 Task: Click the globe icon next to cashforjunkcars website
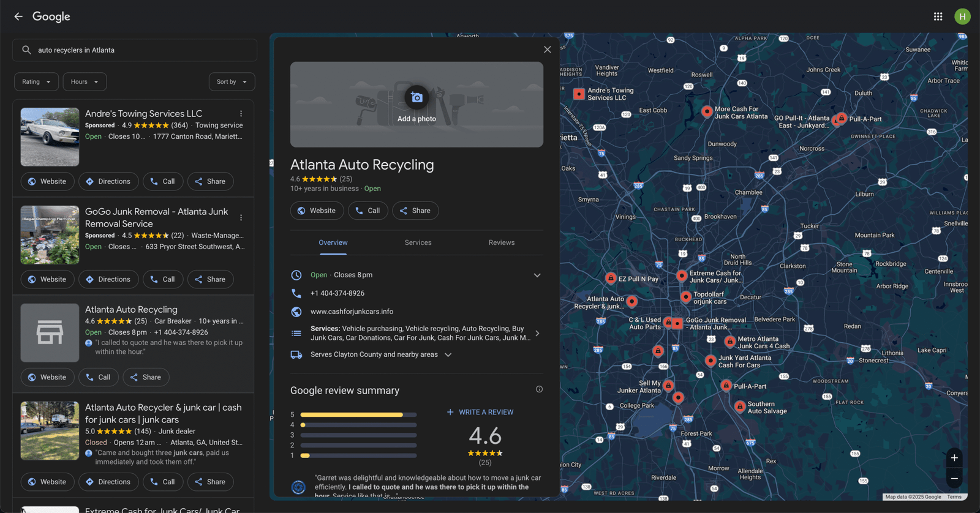point(296,312)
